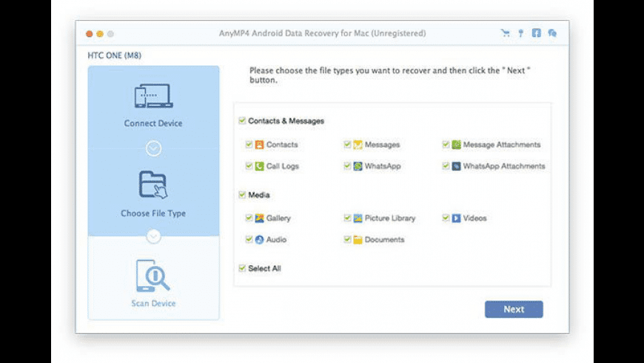Select the Choose File Type step label

[x=153, y=213]
